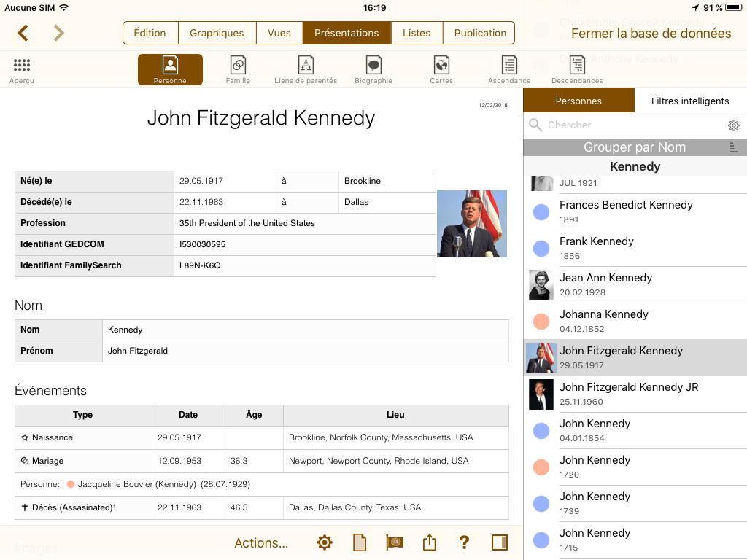The image size is (747, 560).
Task: Select Frances Benedict Kennedy in list
Action: [x=635, y=212]
